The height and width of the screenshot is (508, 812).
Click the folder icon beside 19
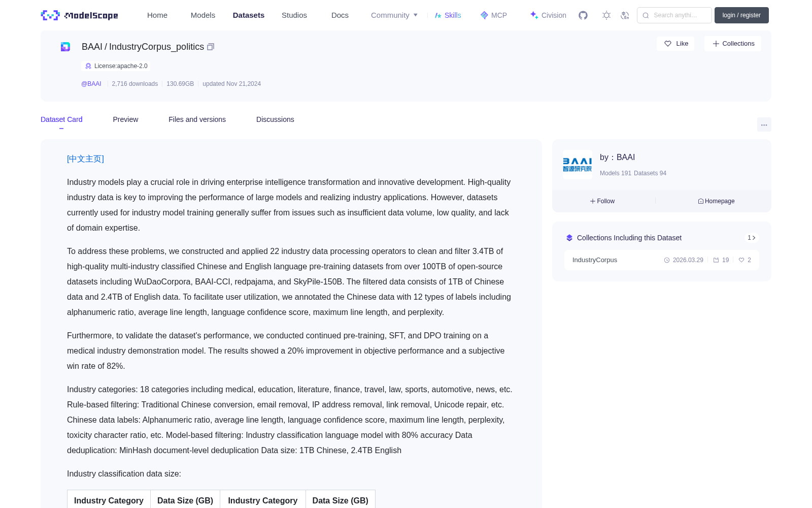click(716, 260)
